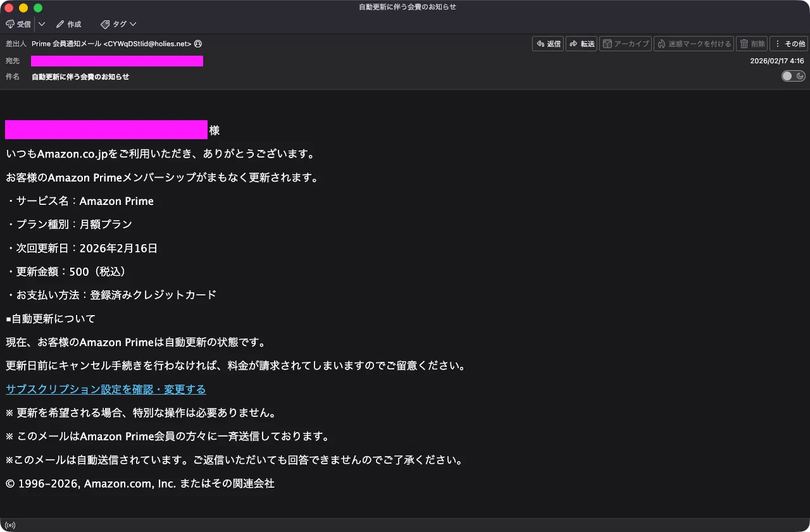The image size is (810, 532).
Task: Maximize the window with green button
Action: (x=38, y=8)
